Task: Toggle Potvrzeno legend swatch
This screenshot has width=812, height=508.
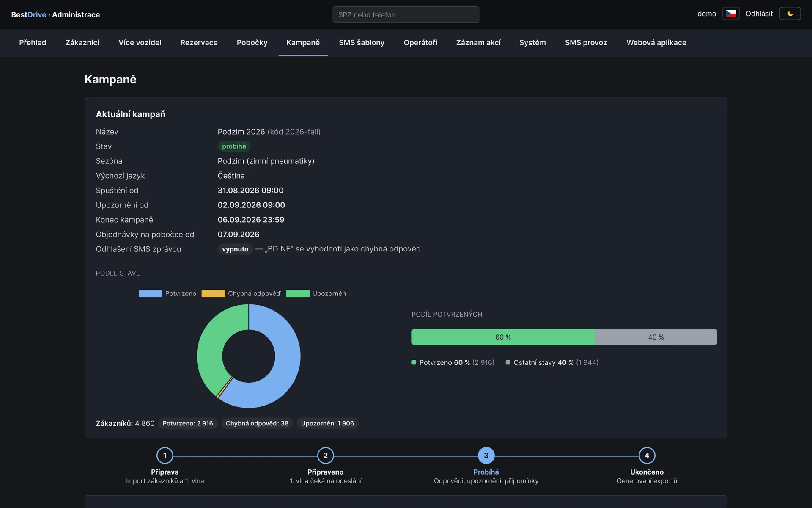Action: pos(150,293)
